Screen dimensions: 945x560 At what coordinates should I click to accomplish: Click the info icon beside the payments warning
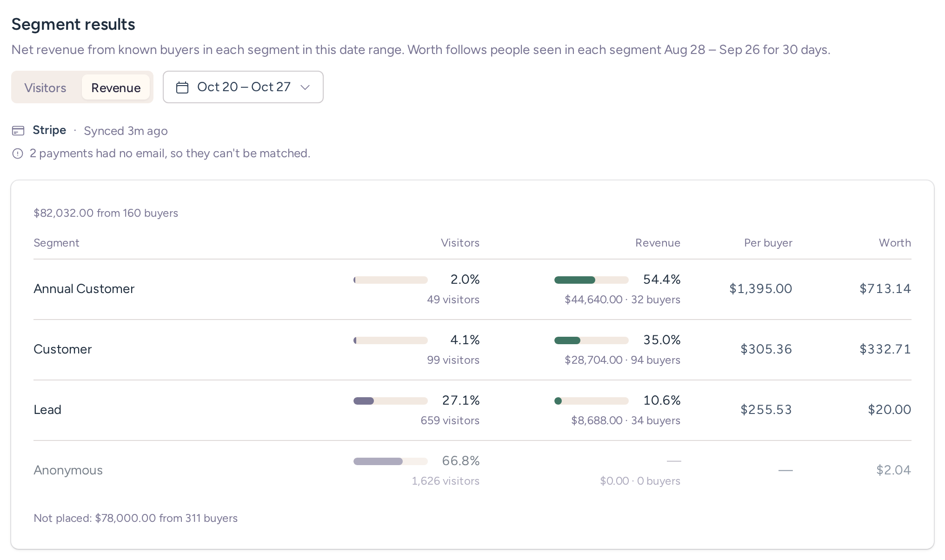(x=18, y=153)
